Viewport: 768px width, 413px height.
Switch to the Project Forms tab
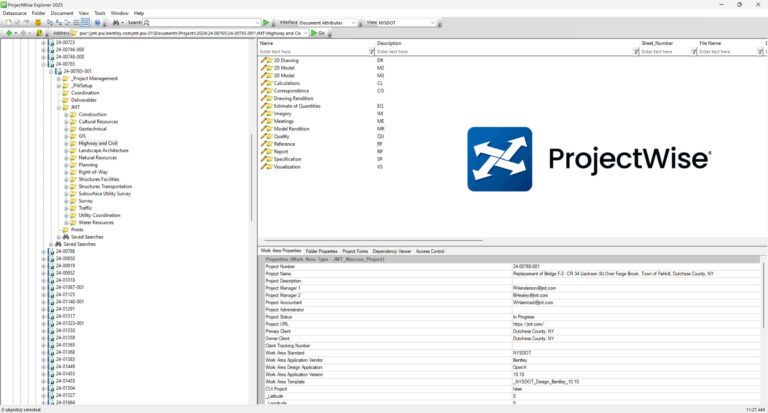pyautogui.click(x=355, y=251)
